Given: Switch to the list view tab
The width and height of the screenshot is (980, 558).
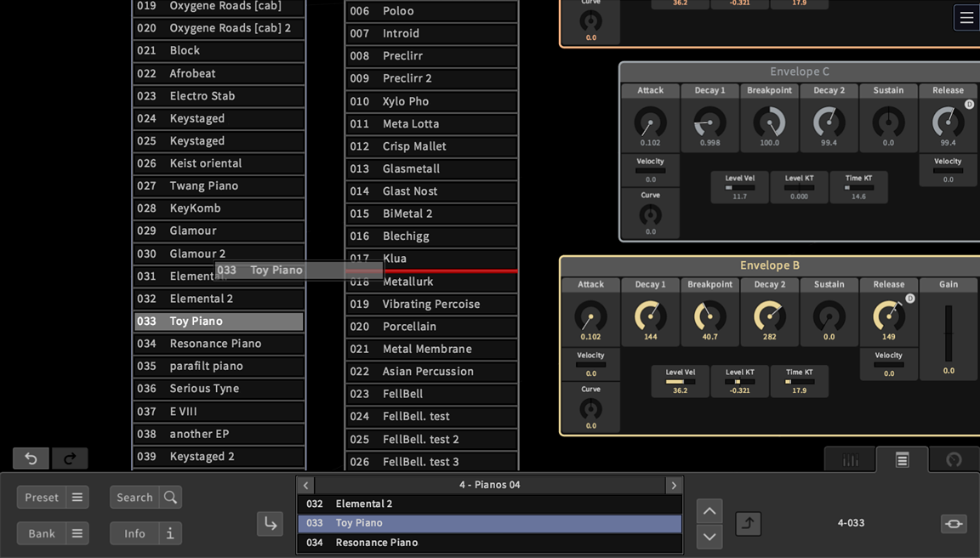Looking at the screenshot, I should pos(902,460).
